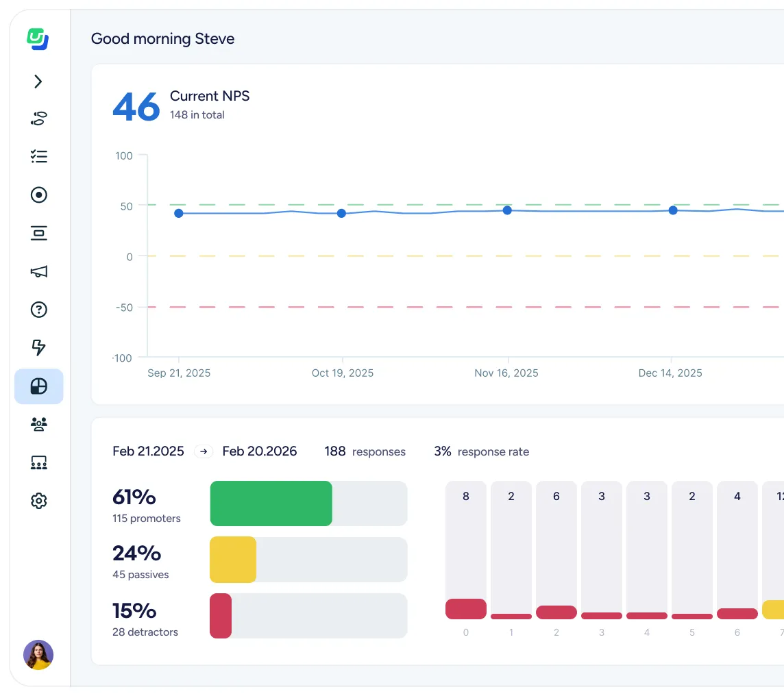Click the score 3 bar column
Viewport: 784px width, 696px height.
(x=602, y=550)
